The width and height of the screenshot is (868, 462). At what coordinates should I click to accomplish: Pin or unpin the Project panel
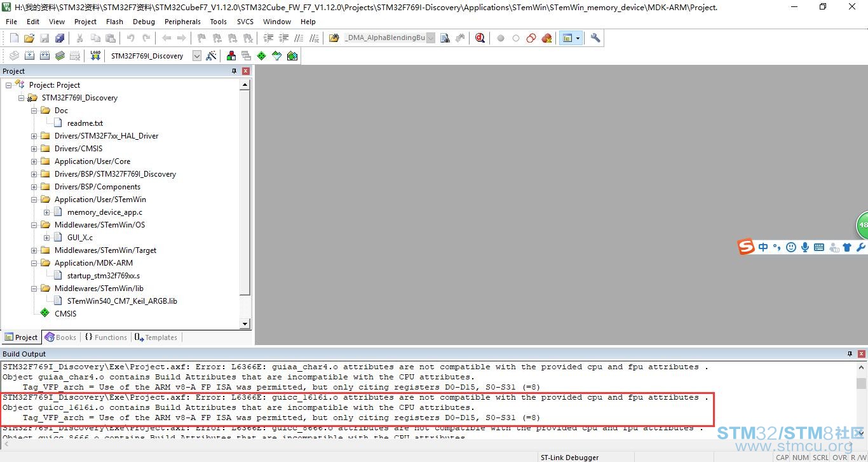tap(234, 71)
